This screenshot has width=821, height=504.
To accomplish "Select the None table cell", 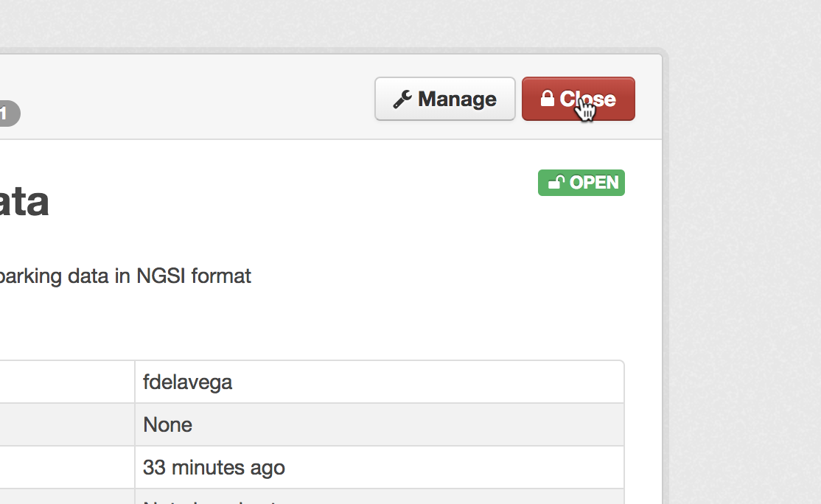I will pyautogui.click(x=380, y=424).
